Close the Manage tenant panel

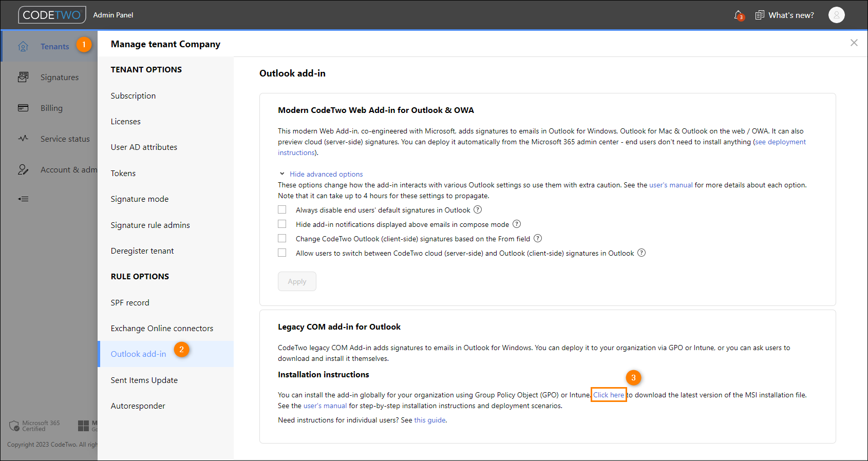(854, 43)
